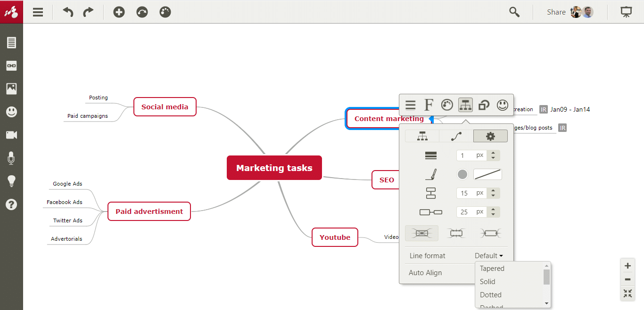
Task: Open the image panel in left sidebar
Action: click(11, 89)
